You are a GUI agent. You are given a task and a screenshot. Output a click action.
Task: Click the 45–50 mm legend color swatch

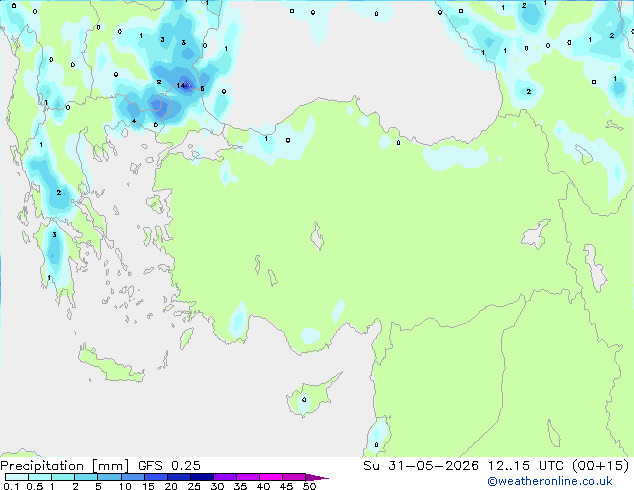[x=294, y=477]
